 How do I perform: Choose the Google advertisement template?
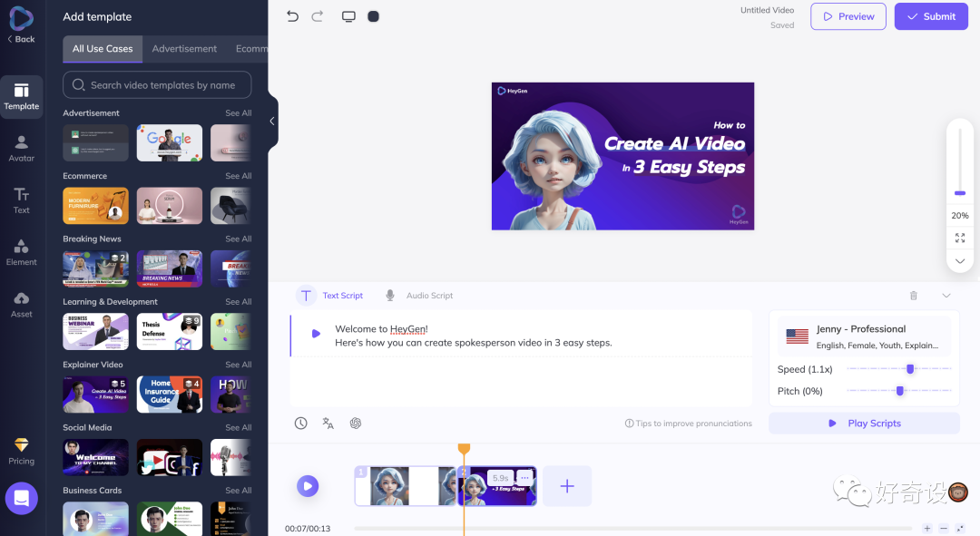(170, 143)
